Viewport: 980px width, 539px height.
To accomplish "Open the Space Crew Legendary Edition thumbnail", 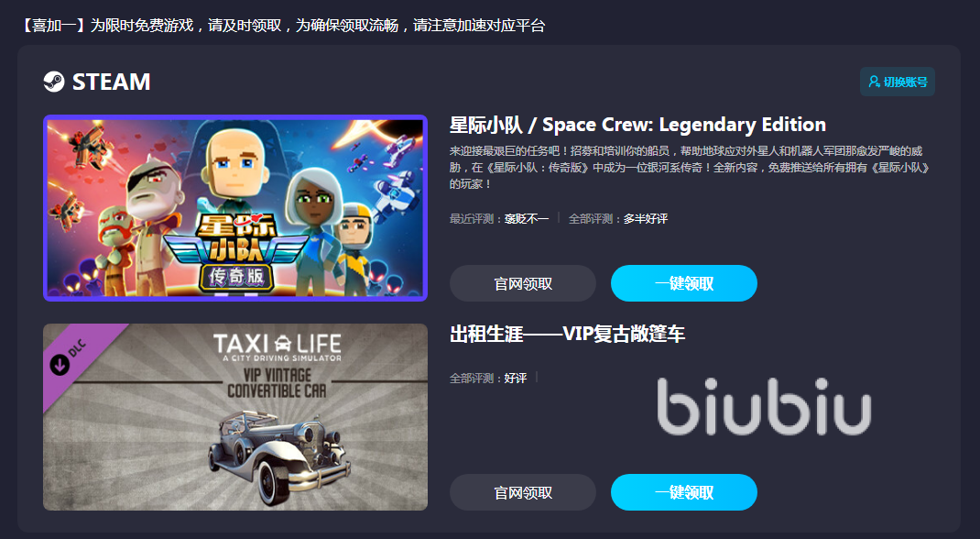I will click(x=235, y=207).
